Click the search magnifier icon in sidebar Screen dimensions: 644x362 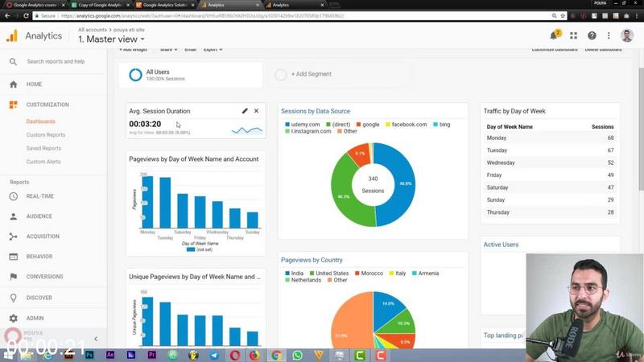[13, 62]
